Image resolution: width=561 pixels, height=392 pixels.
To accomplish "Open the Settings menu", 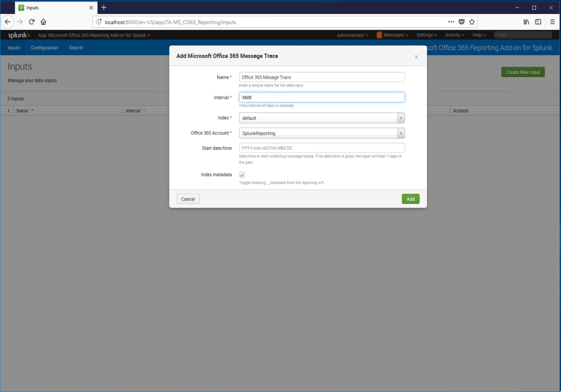I will click(x=426, y=35).
